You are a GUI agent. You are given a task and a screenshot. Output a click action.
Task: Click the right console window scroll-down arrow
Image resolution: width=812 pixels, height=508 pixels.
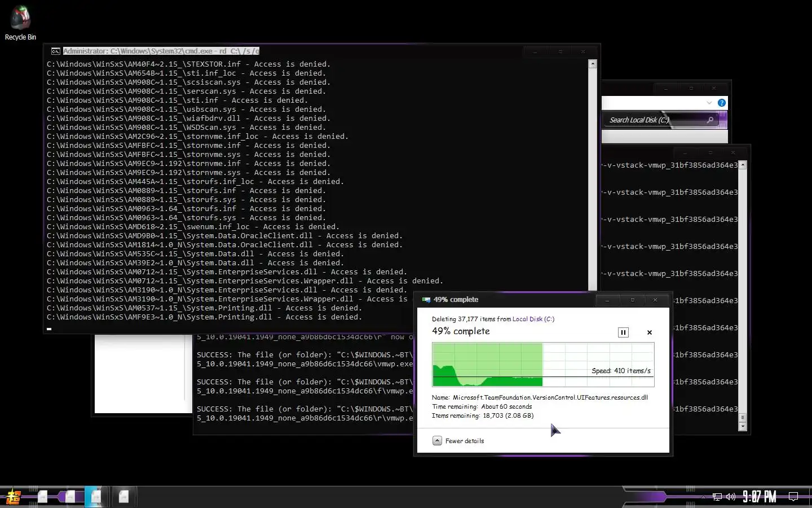coord(743,427)
